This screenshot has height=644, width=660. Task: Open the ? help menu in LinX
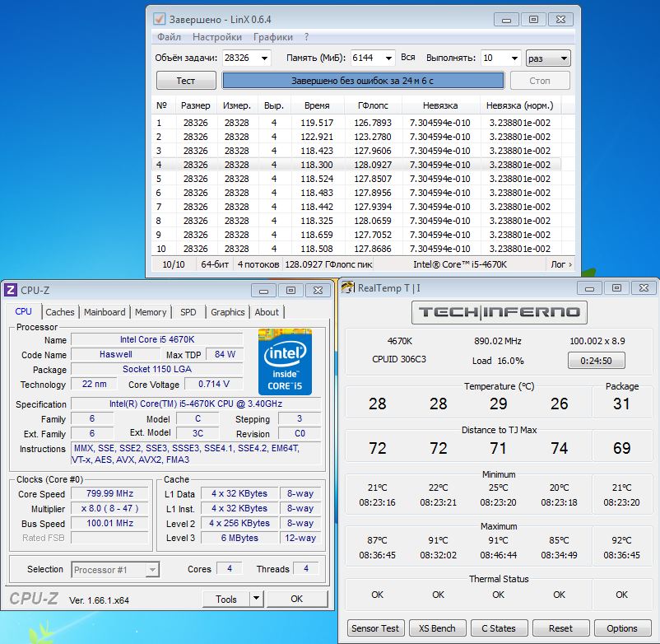pos(306,37)
